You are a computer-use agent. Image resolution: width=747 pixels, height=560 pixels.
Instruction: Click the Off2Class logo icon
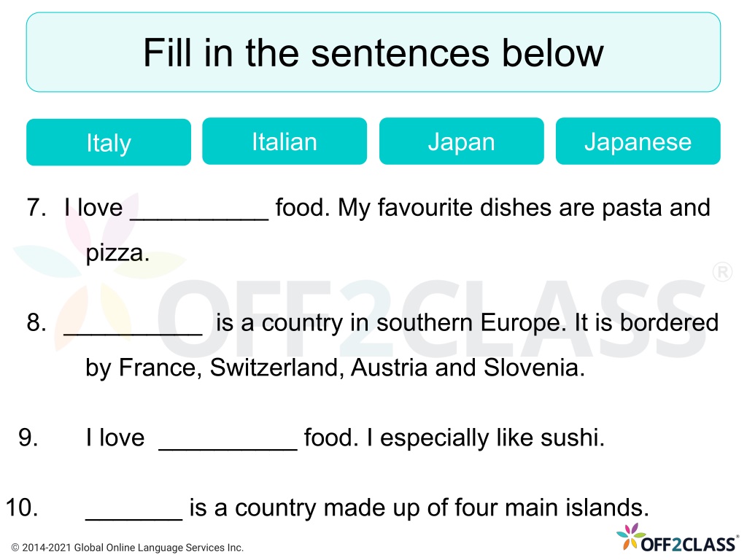pyautogui.click(x=678, y=537)
